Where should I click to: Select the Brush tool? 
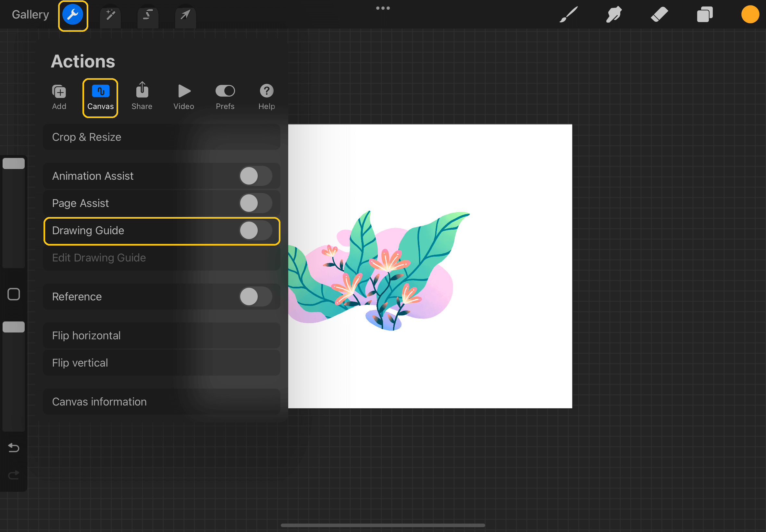coord(568,15)
